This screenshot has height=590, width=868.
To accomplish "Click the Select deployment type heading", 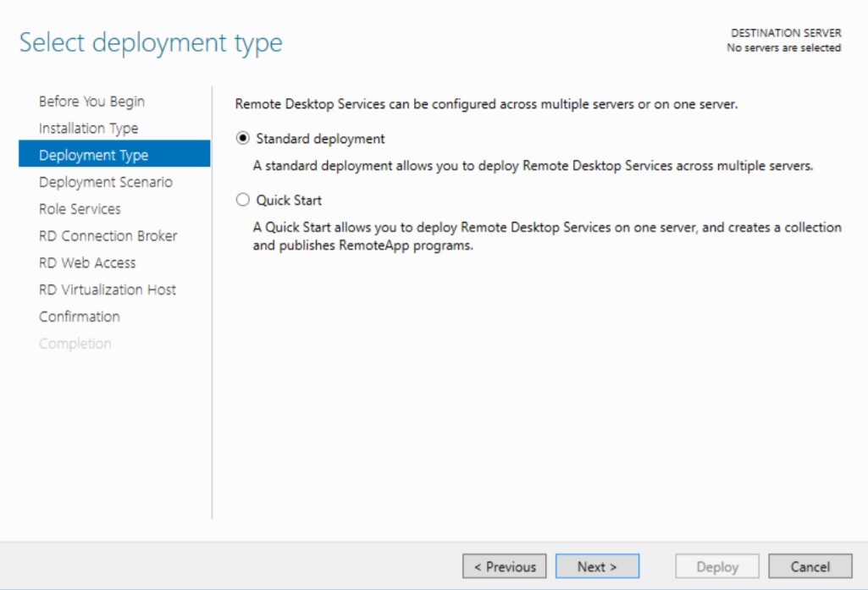I will point(151,43).
